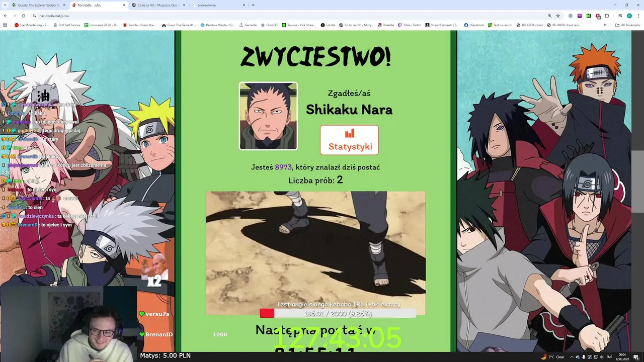The width and height of the screenshot is (644, 362).
Task: Open the Chrome profile avatar
Action: click(x=629, y=16)
